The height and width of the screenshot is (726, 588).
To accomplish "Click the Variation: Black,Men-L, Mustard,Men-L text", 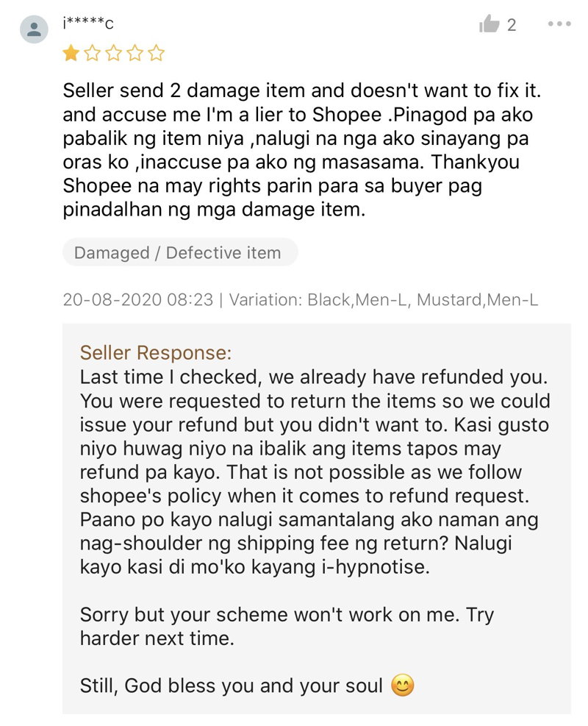I will coord(384,299).
